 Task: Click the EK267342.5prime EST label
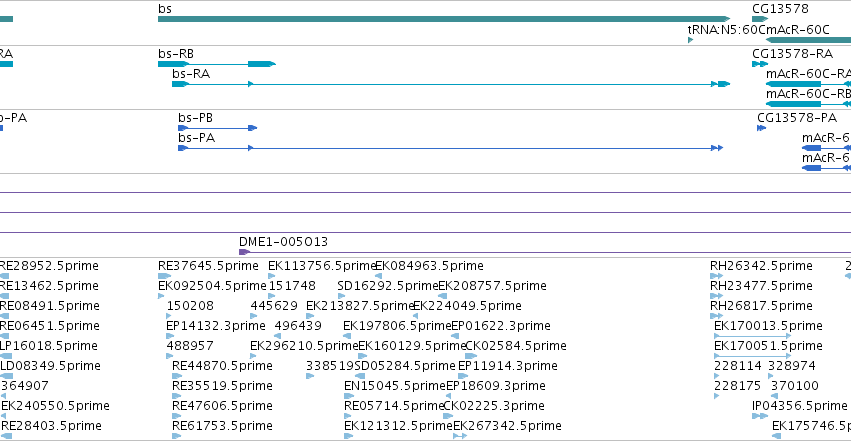pos(507,426)
